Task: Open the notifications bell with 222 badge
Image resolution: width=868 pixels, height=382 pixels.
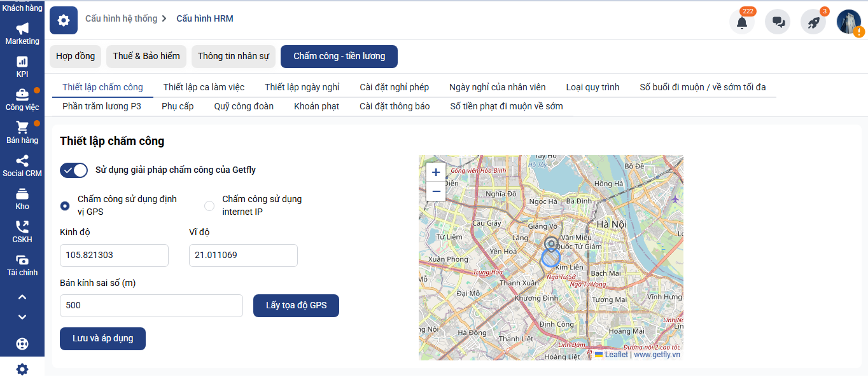Action: click(x=742, y=22)
